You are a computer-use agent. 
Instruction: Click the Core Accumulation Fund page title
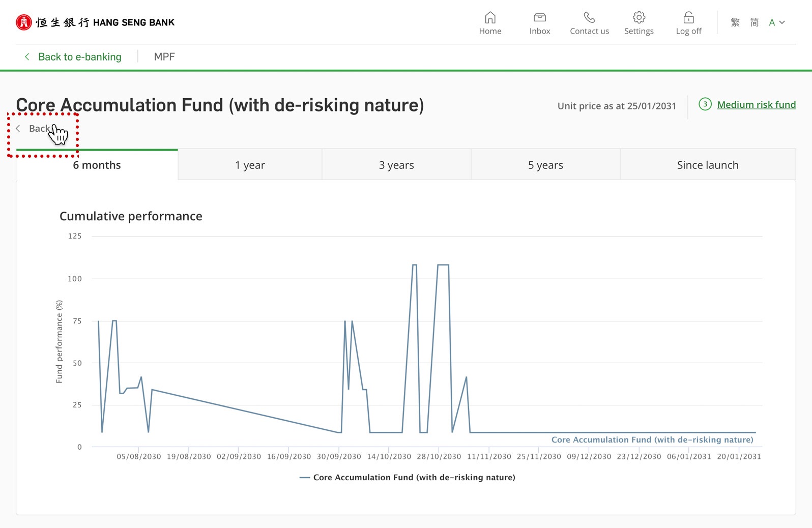[x=220, y=105]
